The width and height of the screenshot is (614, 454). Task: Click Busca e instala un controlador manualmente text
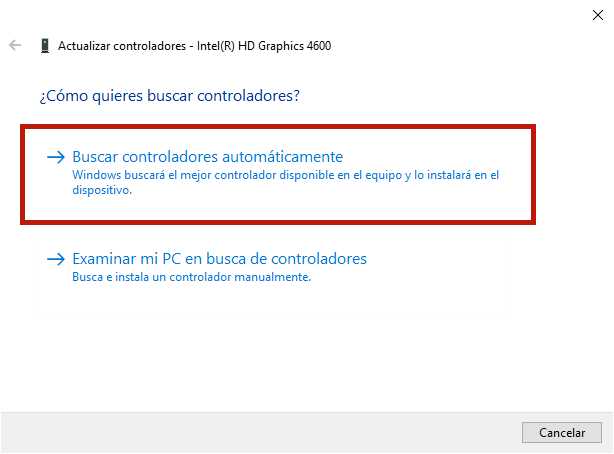point(191,277)
